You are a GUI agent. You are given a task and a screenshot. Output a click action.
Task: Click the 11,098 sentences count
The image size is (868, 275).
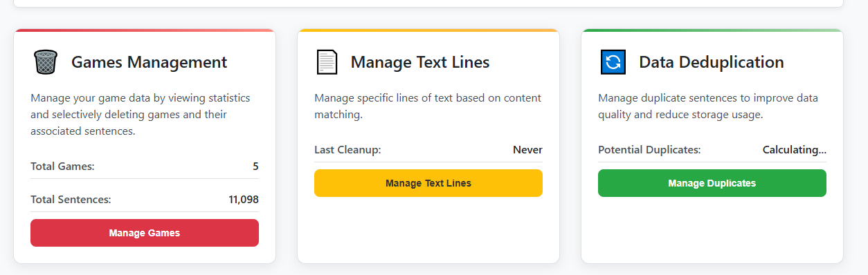pyautogui.click(x=244, y=199)
